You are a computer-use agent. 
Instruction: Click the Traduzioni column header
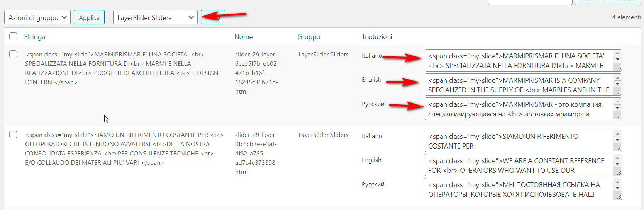click(x=377, y=37)
